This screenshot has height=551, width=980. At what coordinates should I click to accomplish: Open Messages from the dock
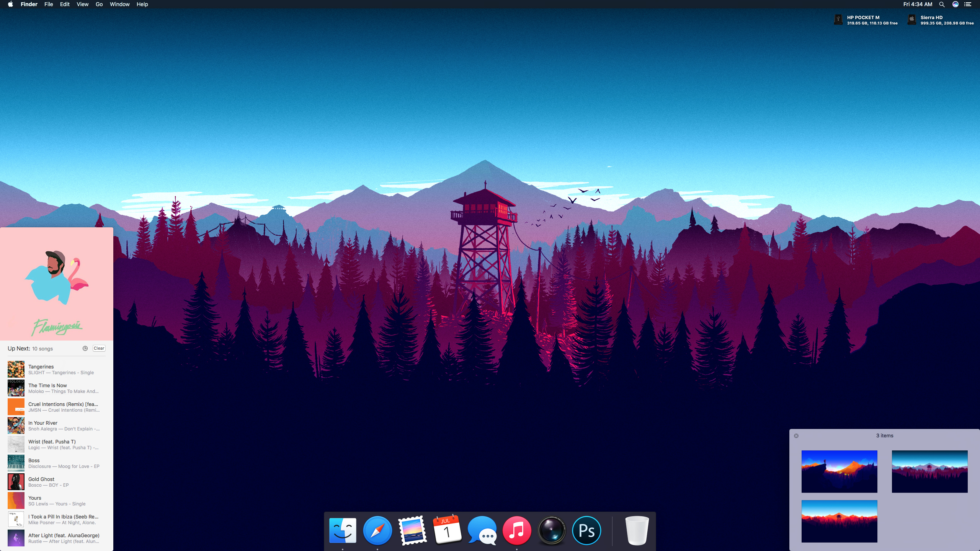[x=482, y=530]
